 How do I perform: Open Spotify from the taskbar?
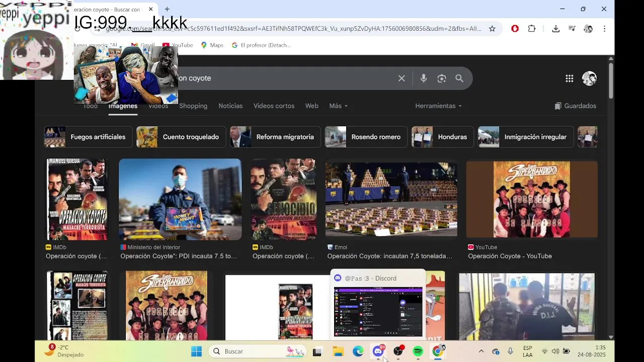tap(418, 351)
